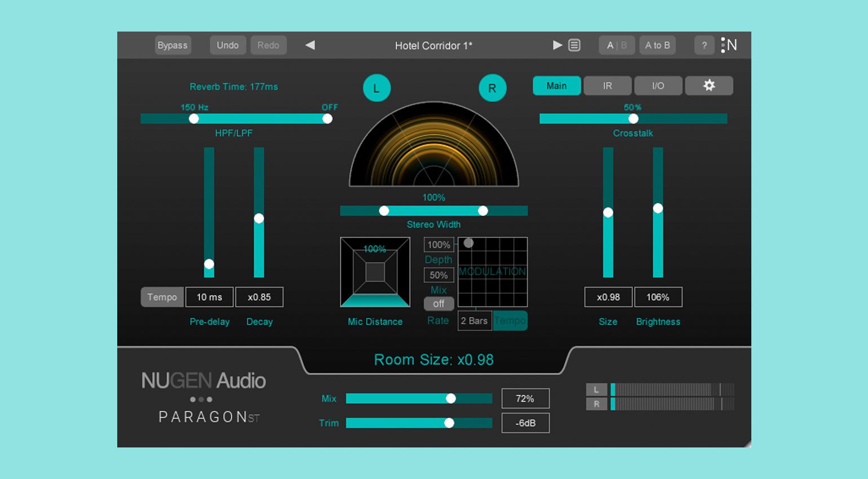
Task: Go to previous preset with left arrow
Action: point(310,45)
